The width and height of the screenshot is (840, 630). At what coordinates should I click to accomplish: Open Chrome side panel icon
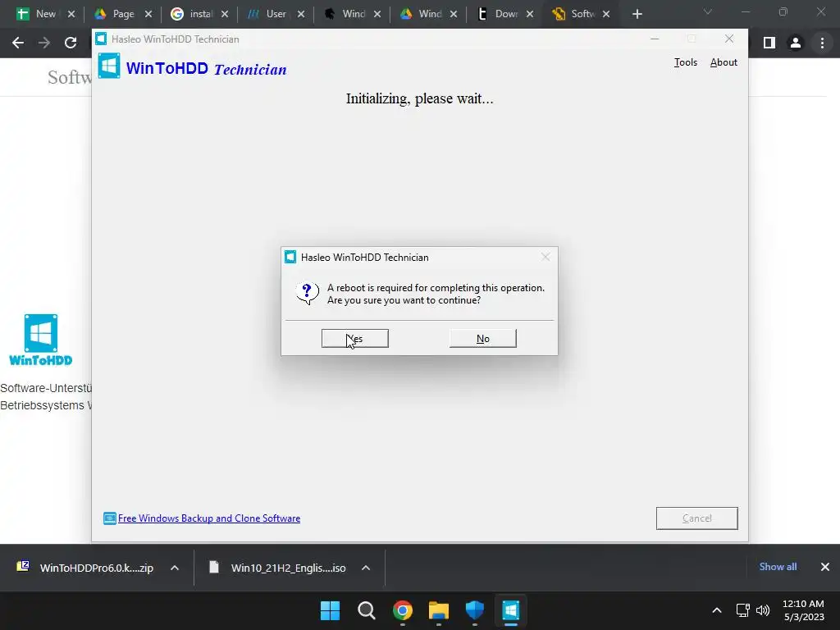coord(769,43)
